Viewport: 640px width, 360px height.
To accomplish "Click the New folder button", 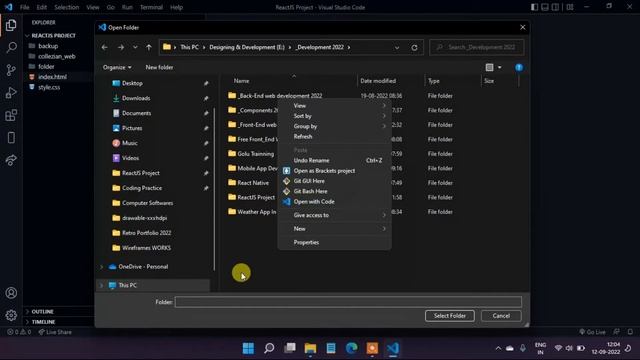I will (159, 67).
